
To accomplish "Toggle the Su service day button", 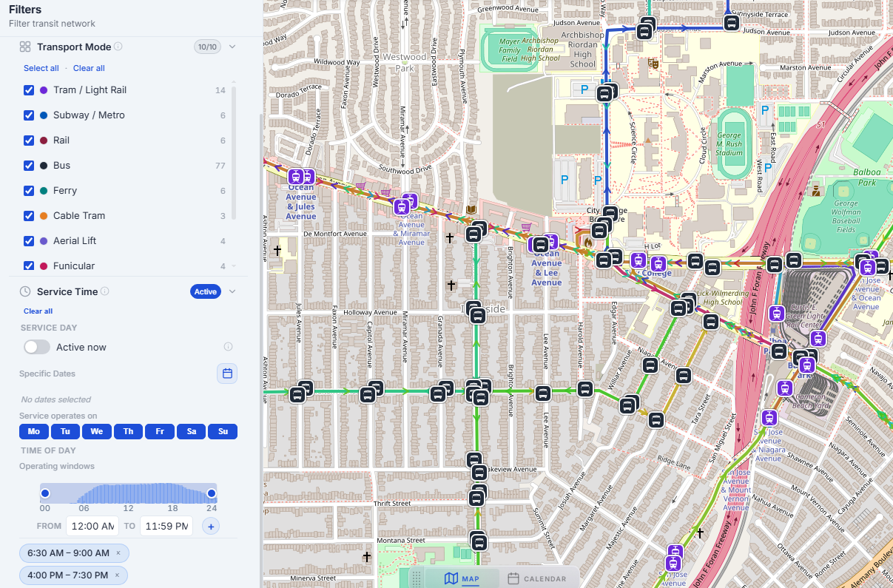I will [x=223, y=431].
